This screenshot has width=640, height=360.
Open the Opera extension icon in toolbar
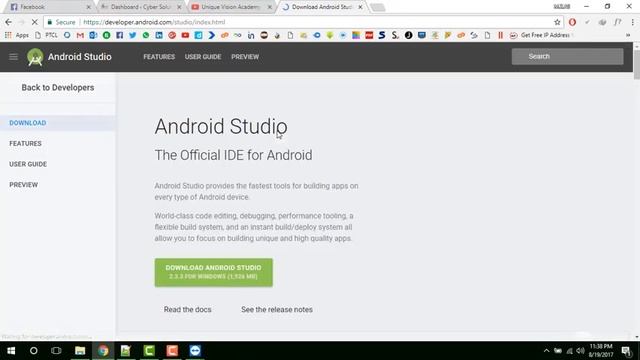click(572, 22)
